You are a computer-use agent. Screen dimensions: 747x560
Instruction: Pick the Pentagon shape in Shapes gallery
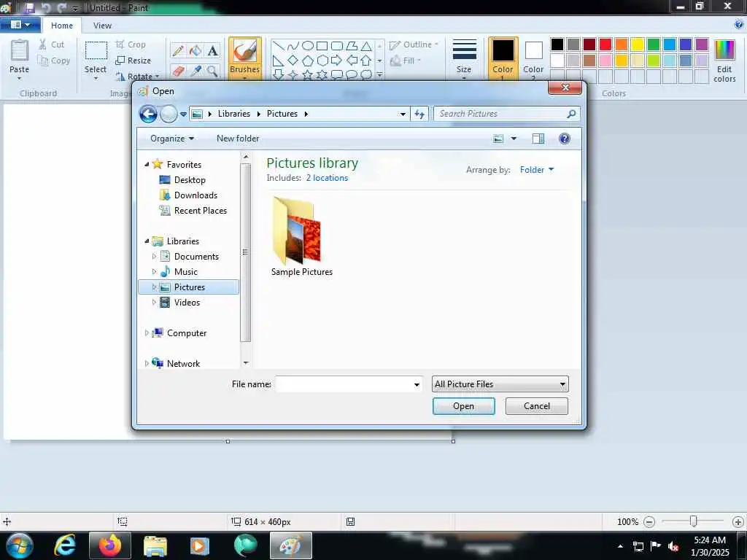pyautogui.click(x=308, y=61)
